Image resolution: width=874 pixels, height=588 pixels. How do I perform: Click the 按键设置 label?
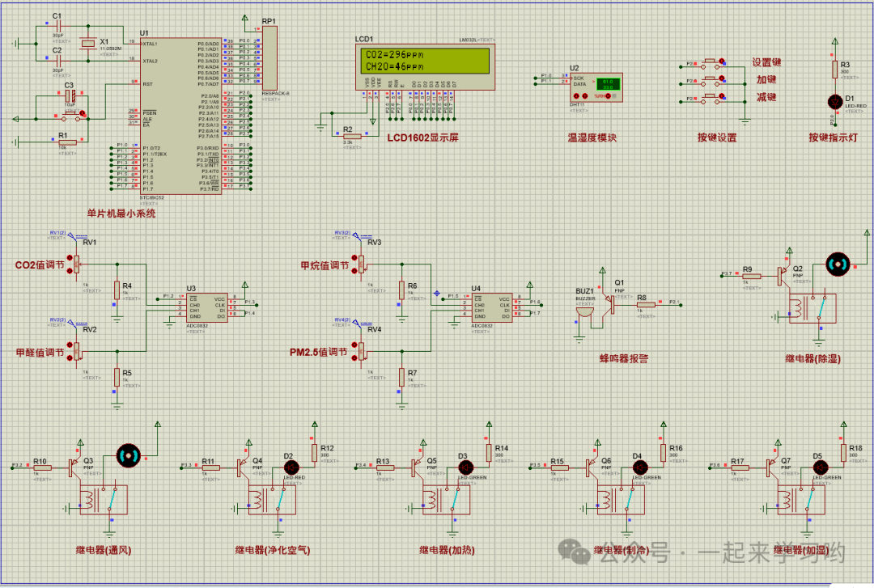click(x=717, y=137)
